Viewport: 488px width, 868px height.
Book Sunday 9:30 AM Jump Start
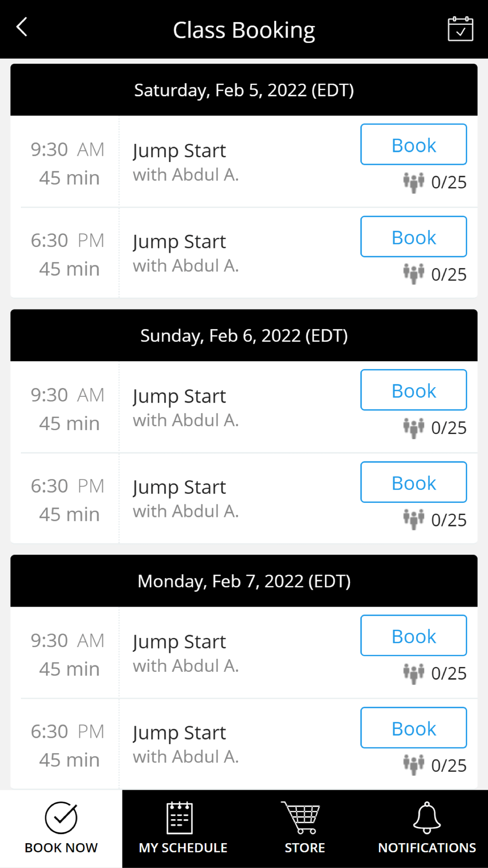coord(413,390)
